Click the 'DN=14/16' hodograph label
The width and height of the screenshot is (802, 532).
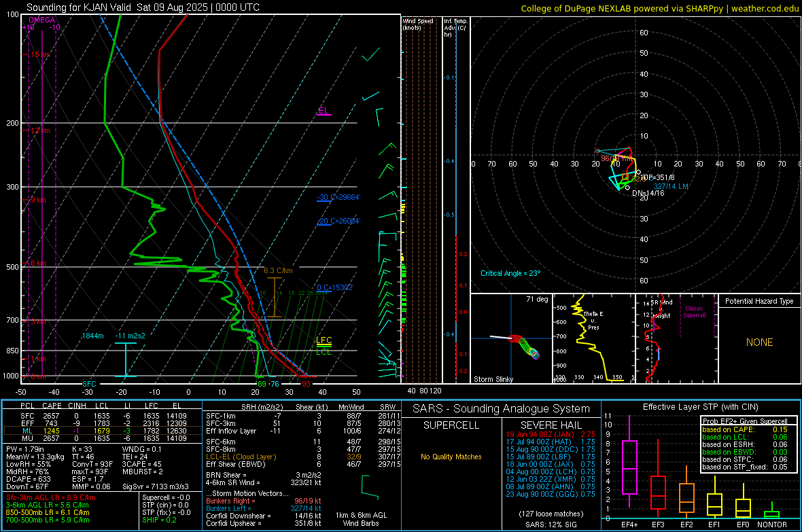click(648, 194)
